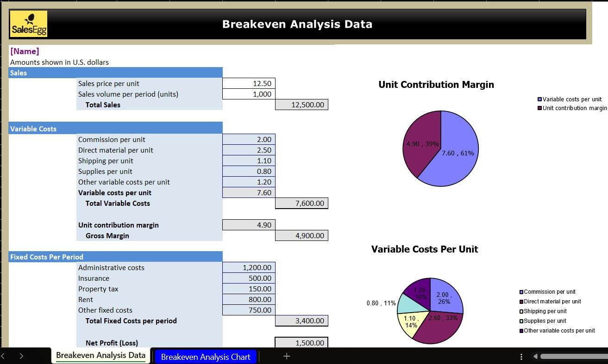Click the [Name] placeholder cell
608x364 pixels.
(25, 51)
